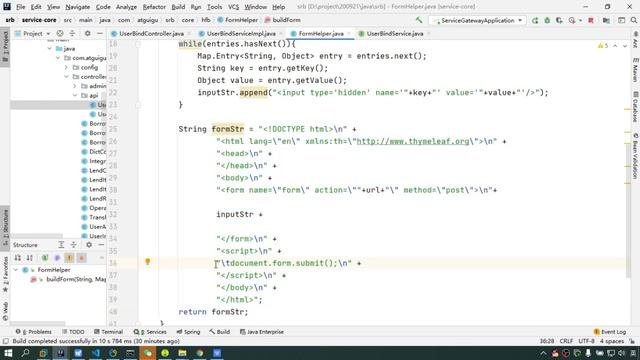Toggle Sort Alphabetically in Structure toolbar
This screenshot has width=640, height=360.
(30, 258)
